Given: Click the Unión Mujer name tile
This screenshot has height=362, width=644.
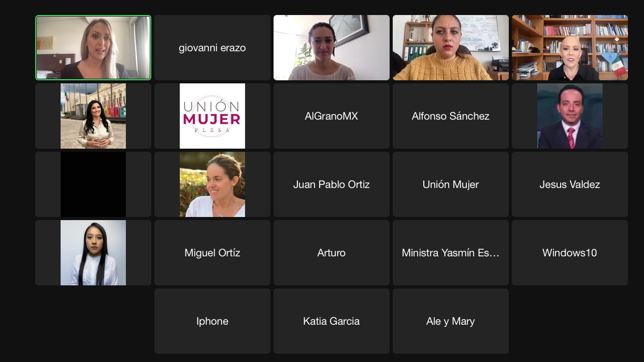Looking at the screenshot, I should coord(451,184).
